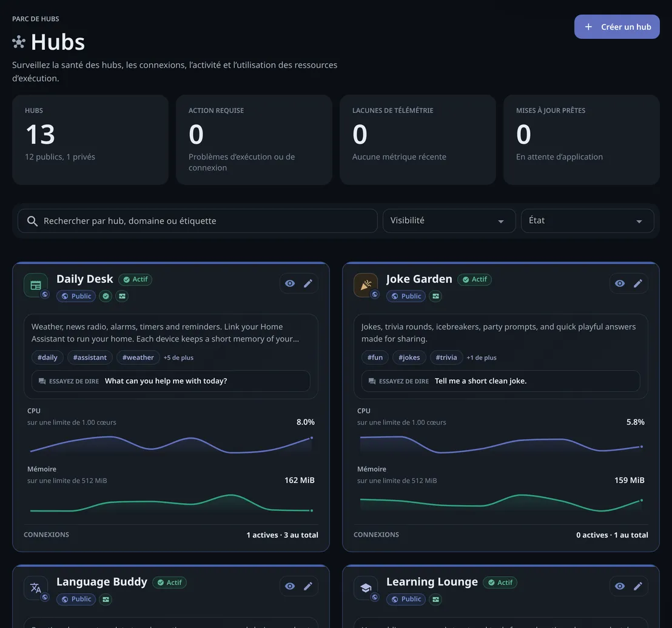
Task: Select the #fun tag
Action: 375,357
